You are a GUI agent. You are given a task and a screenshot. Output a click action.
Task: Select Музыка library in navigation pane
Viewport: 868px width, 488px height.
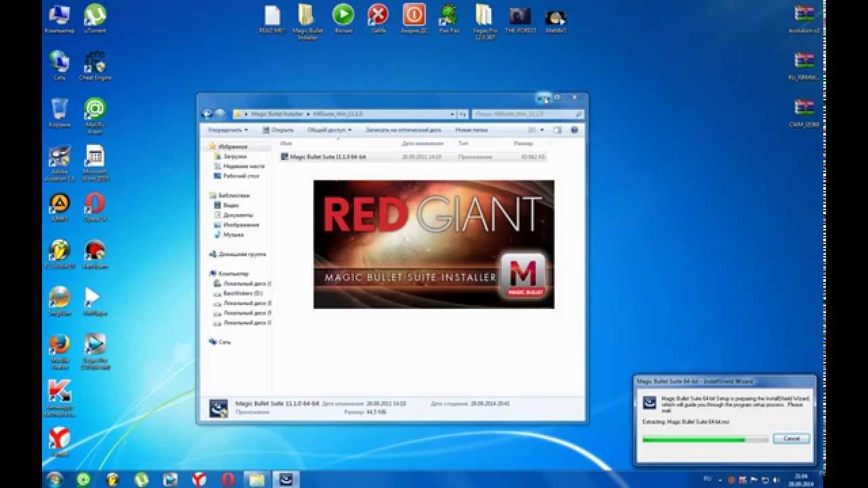tap(229, 235)
